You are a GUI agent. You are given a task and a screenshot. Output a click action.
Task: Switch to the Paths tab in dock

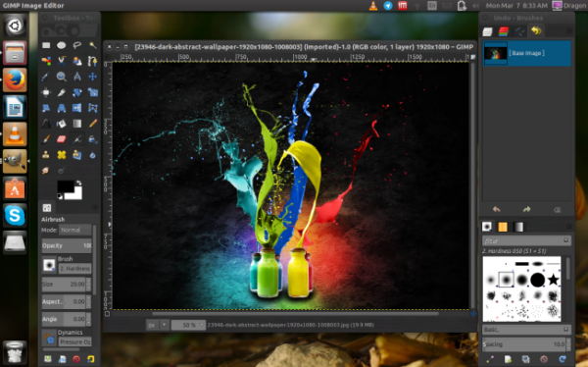(519, 31)
